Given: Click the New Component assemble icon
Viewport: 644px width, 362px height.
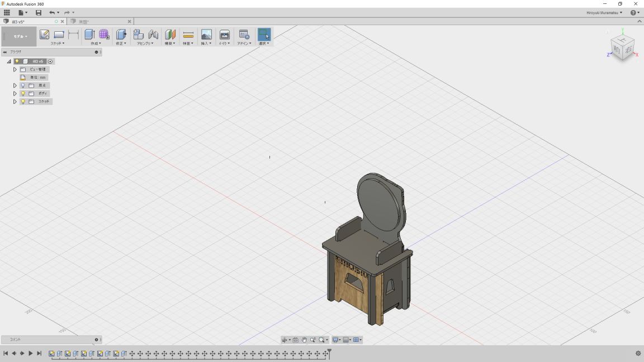Looking at the screenshot, I should [139, 35].
